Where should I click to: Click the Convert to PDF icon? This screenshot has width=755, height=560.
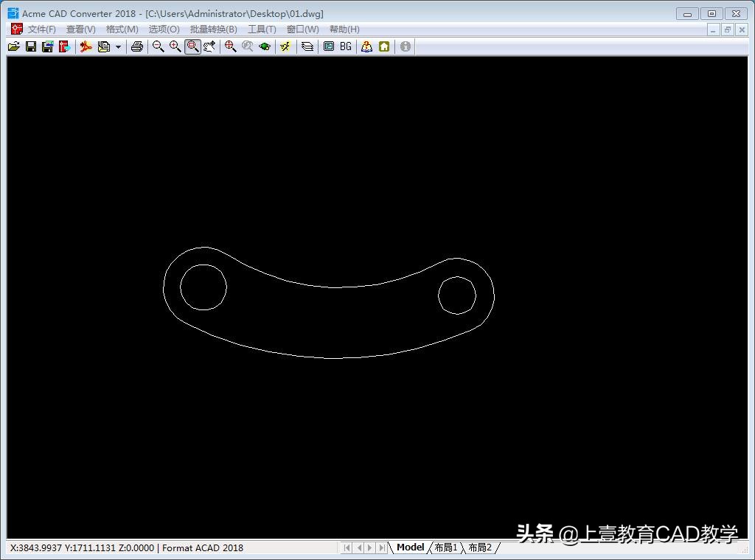coord(86,46)
